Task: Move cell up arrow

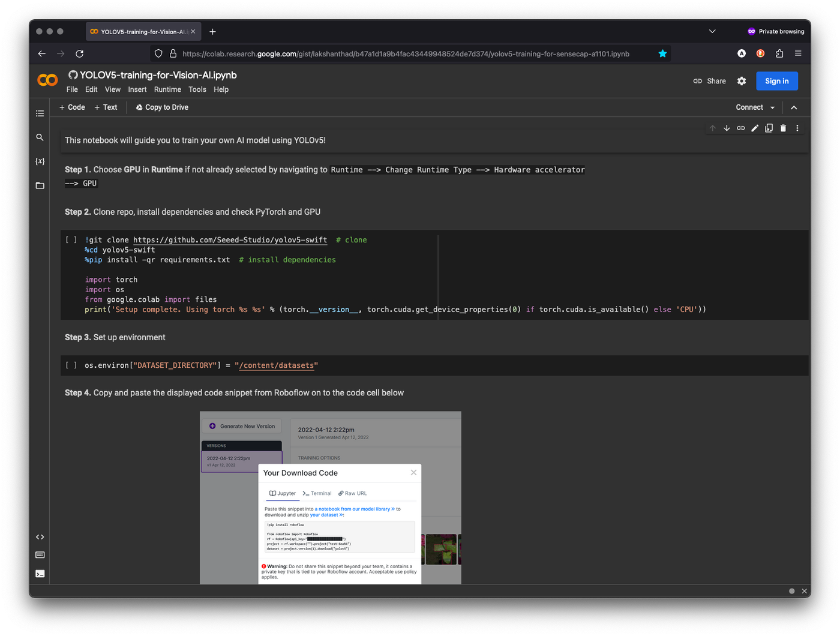Action: coord(713,128)
